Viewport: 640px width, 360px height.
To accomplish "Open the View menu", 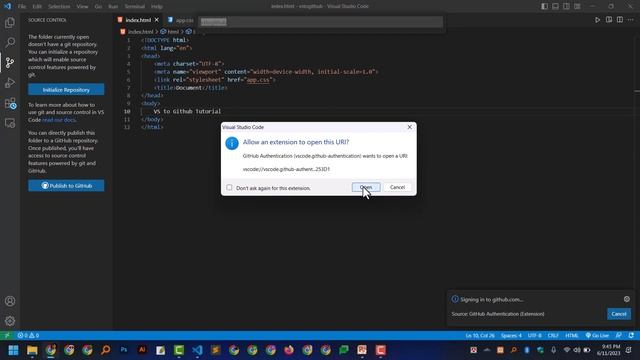I will tap(82, 7).
